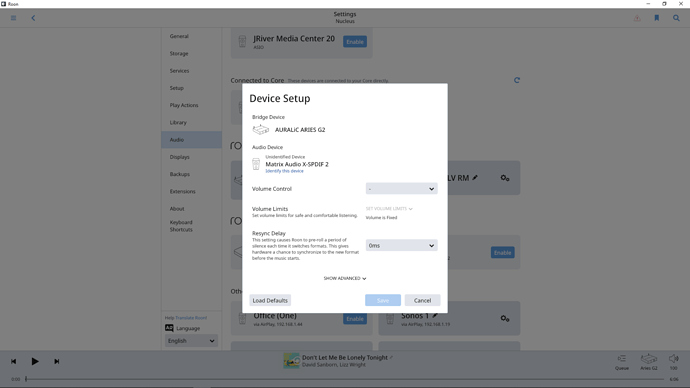Open Keyboard Shortcuts settings tab
Screen dimensions: 690x388
(191, 226)
